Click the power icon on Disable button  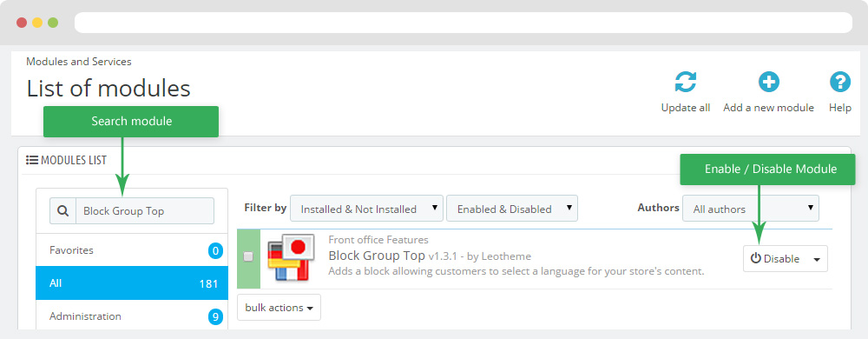pos(756,258)
